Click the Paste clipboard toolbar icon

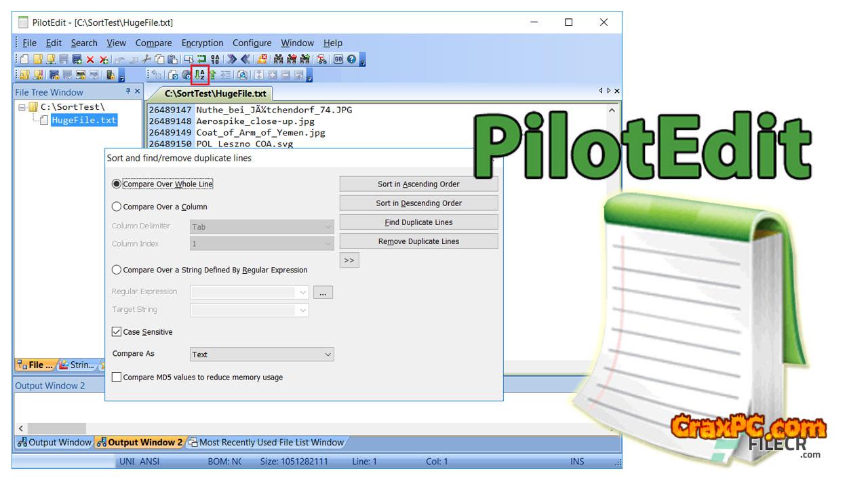tap(172, 60)
